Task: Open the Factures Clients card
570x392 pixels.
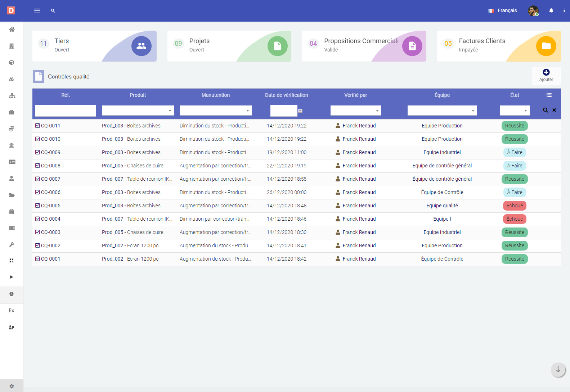Action: [x=499, y=46]
